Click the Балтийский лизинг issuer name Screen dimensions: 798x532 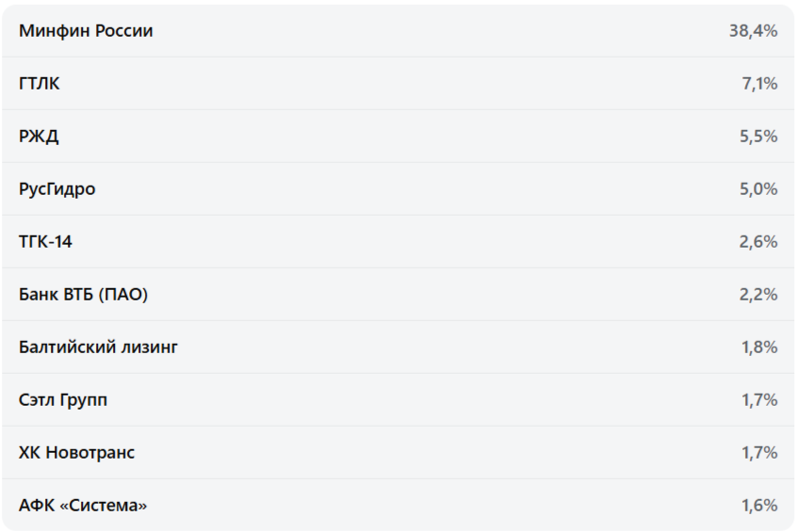98,347
